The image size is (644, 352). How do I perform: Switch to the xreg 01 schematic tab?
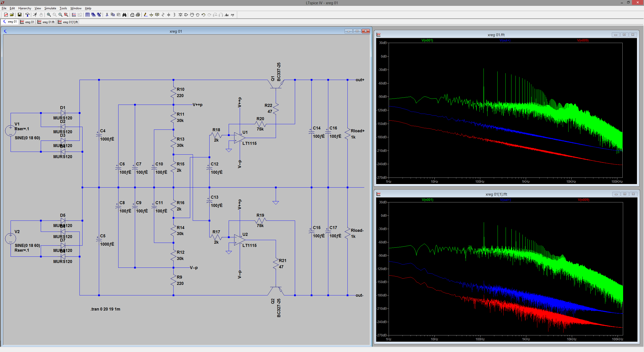10,22
